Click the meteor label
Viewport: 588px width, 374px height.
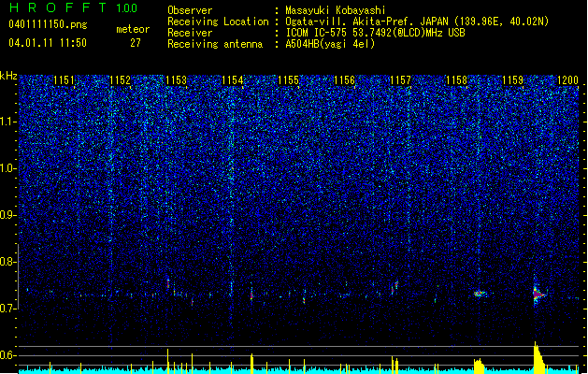tap(133, 29)
